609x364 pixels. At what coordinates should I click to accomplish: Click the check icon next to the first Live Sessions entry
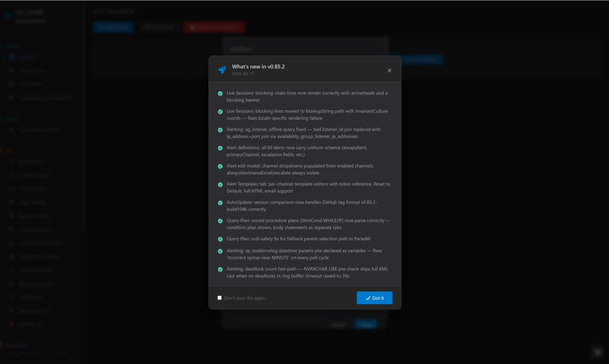[220, 93]
